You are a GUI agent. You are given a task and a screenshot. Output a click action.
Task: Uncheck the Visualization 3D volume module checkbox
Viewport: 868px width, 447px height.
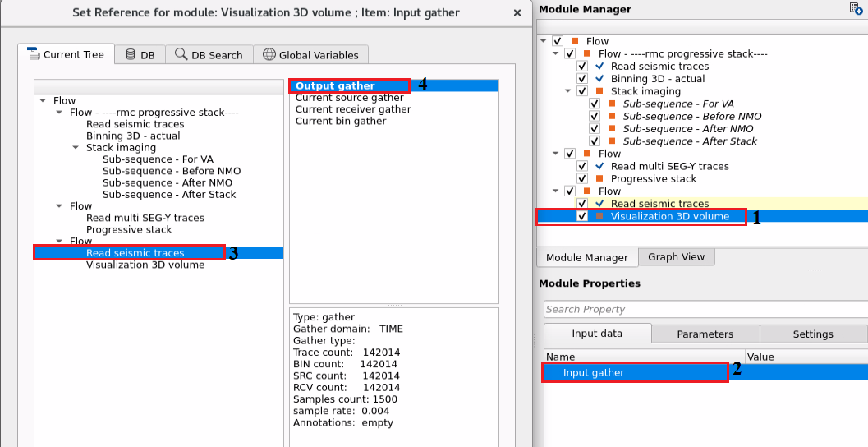(582, 216)
